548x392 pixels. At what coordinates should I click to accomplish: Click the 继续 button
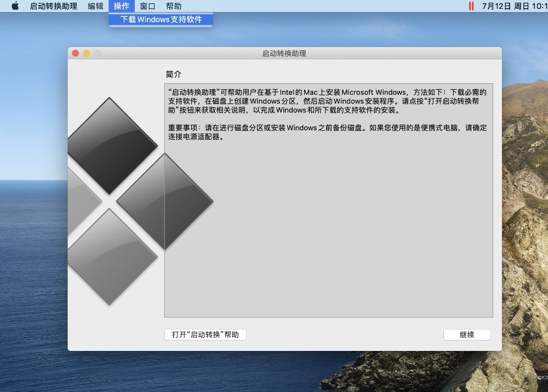click(x=467, y=335)
